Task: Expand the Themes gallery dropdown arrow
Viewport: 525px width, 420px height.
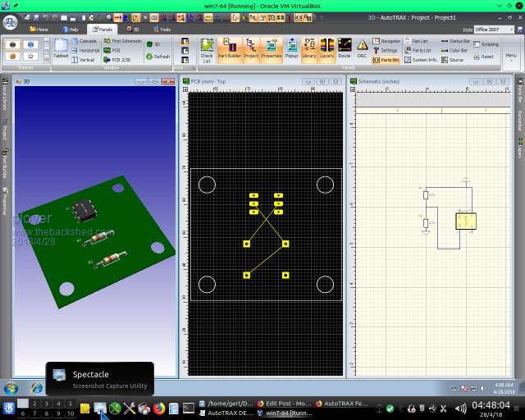Action: click(x=46, y=57)
